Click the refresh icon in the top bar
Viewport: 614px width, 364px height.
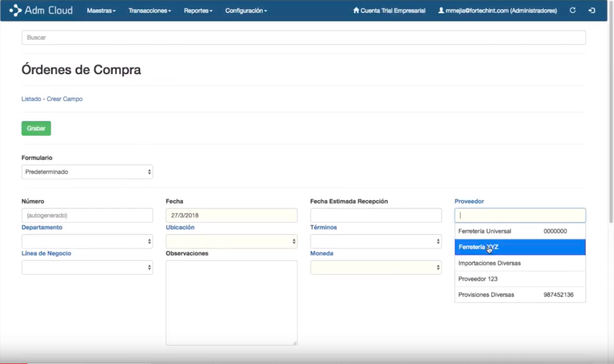pos(573,10)
